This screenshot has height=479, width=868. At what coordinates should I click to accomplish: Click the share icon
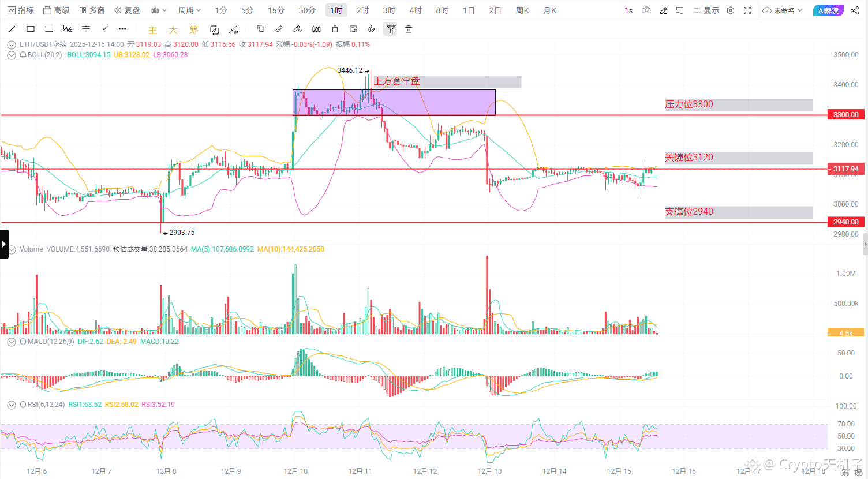point(855,10)
